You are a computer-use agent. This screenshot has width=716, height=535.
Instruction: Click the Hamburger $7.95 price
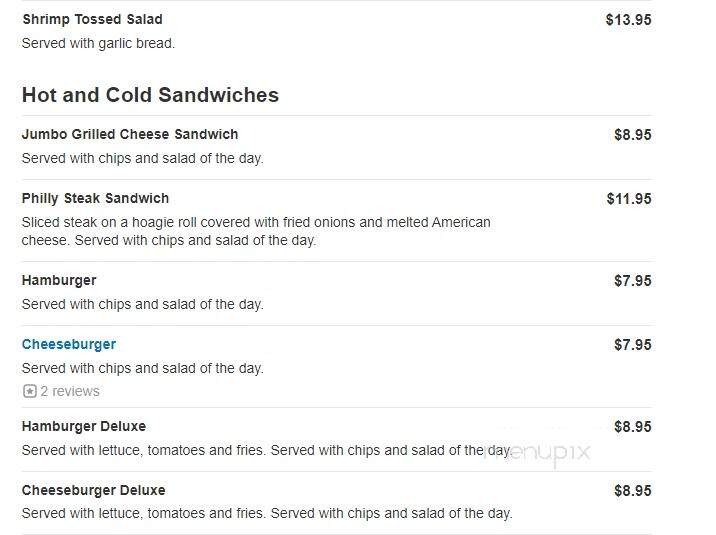(632, 281)
